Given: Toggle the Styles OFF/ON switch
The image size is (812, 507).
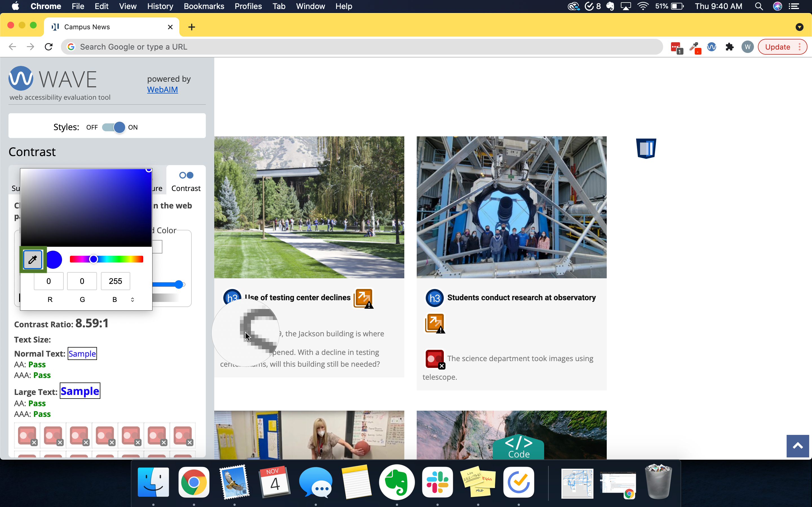Looking at the screenshot, I should tap(113, 127).
